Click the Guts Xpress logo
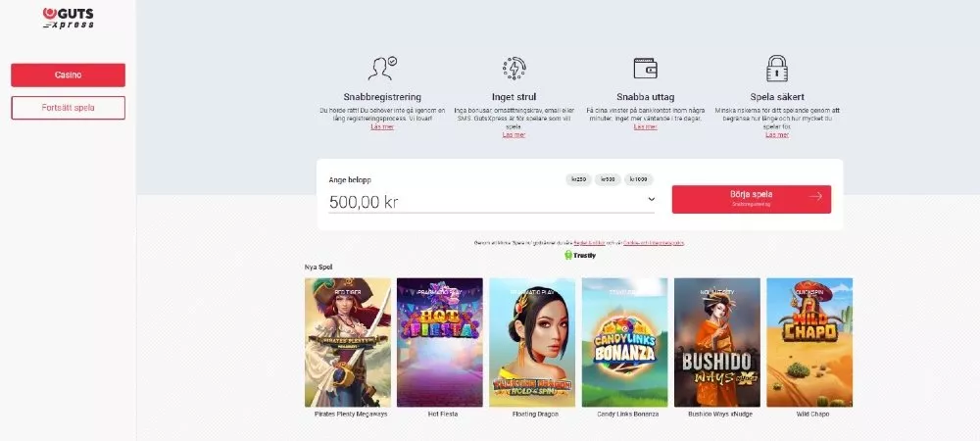Image resolution: width=980 pixels, height=441 pixels. 69,18
